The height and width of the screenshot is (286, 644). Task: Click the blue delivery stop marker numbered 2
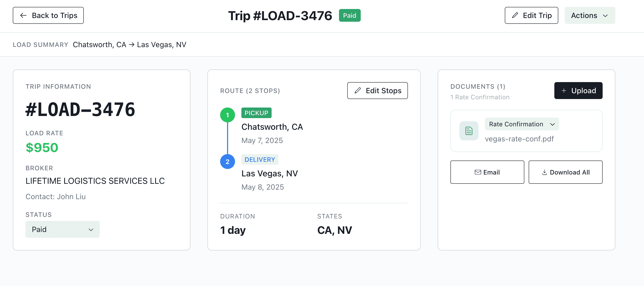click(227, 161)
